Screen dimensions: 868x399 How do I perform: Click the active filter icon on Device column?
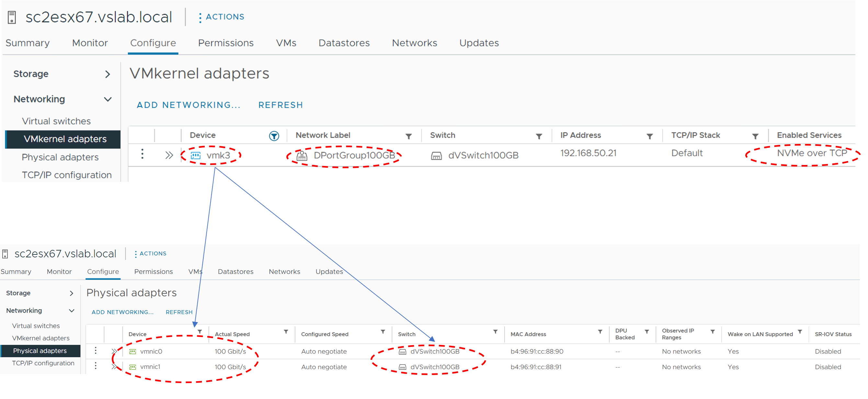274,136
